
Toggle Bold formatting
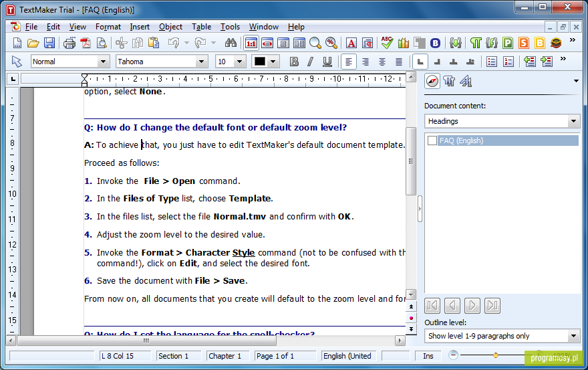295,62
